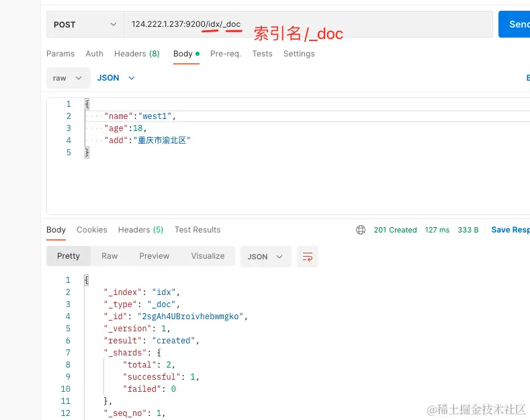Screen dimensions: 530x420
Task: Click the "successful": 1 response line
Action: pyautogui.click(x=161, y=377)
